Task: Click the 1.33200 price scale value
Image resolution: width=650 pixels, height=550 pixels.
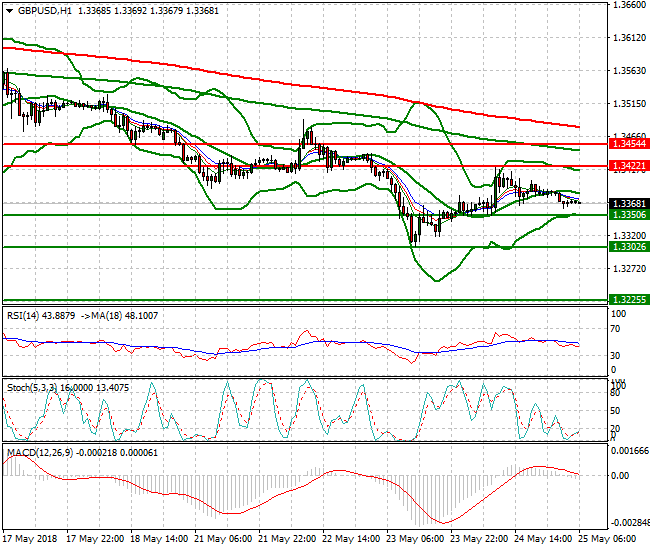Action: (629, 236)
